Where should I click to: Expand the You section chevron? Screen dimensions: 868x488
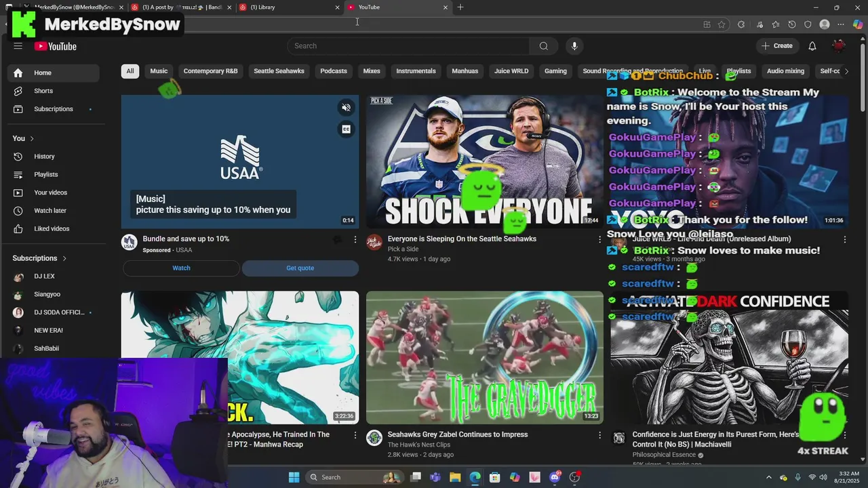pyautogui.click(x=32, y=138)
